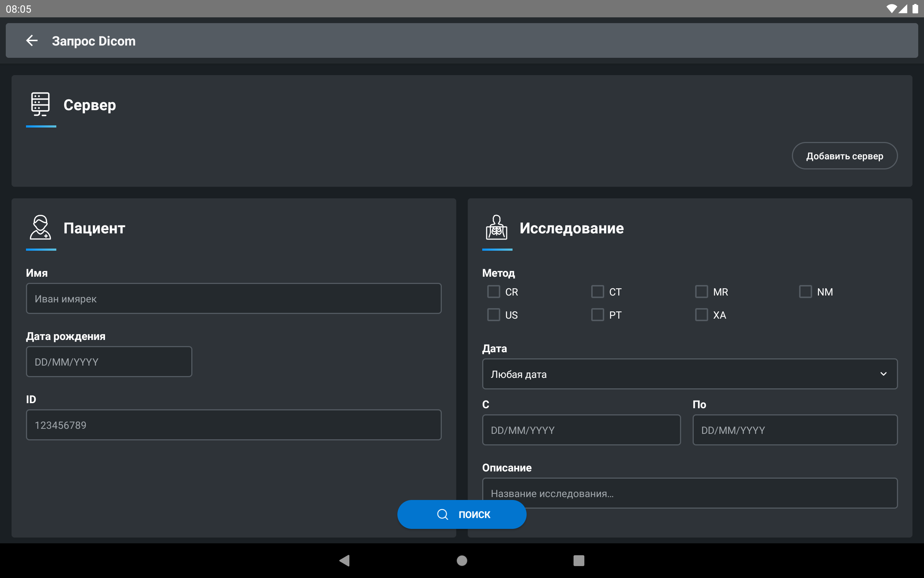Viewport: 924px width, 578px height.
Task: Click the 'Метод' label
Action: [498, 273]
